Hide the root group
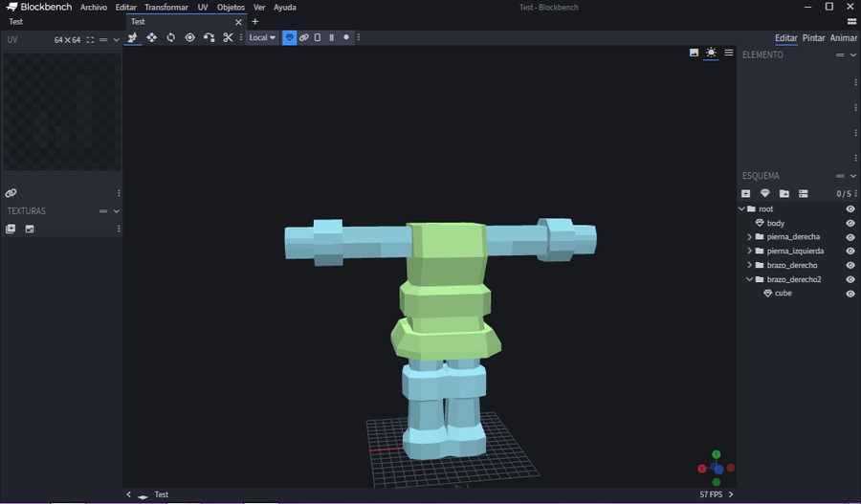The width and height of the screenshot is (861, 504). pos(850,208)
